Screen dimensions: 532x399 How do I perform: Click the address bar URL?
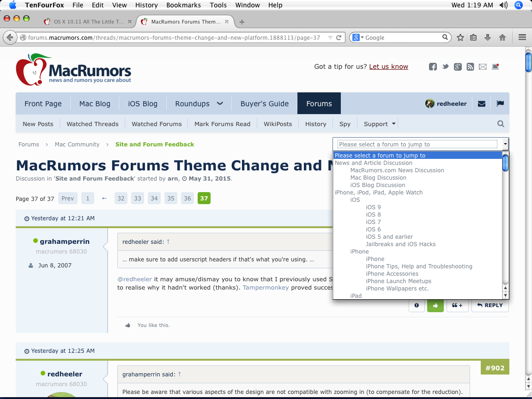[x=174, y=38]
